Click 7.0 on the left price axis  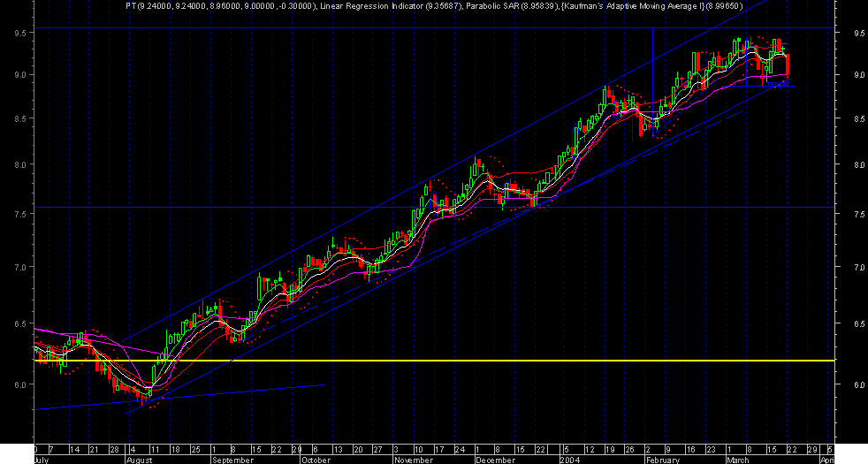point(20,267)
